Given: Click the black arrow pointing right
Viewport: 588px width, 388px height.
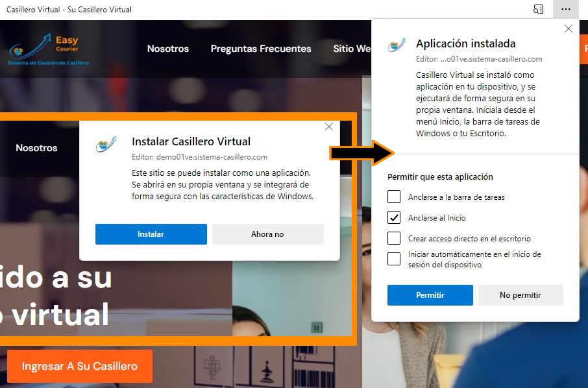Looking at the screenshot, I should point(362,153).
